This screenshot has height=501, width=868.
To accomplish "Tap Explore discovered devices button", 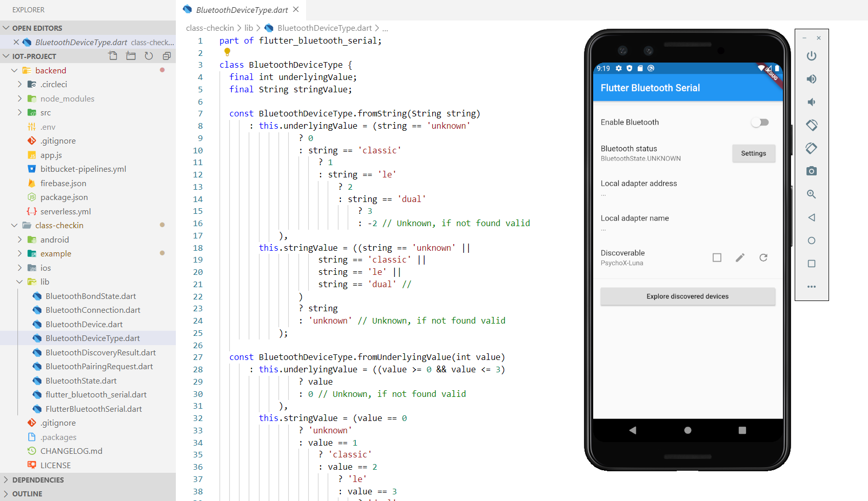I will (x=688, y=296).
